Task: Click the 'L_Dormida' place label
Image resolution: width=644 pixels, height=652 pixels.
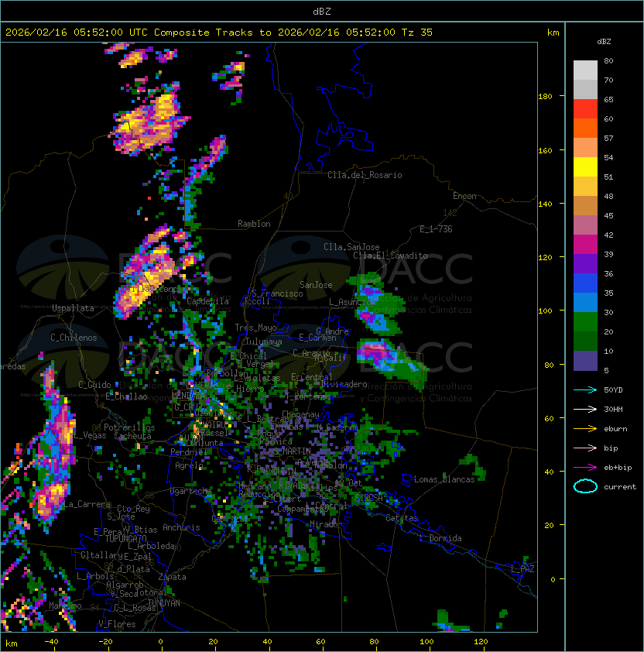Action: (440, 538)
